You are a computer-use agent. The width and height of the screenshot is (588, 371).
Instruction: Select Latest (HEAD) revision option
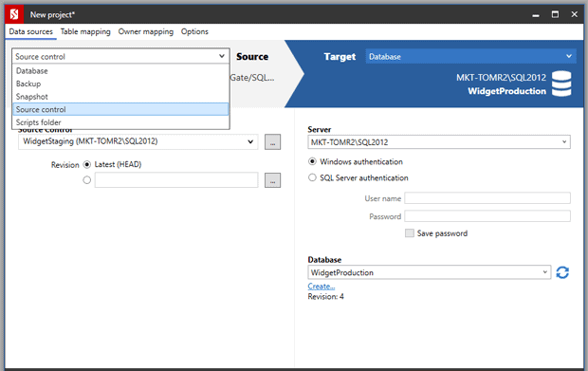[x=87, y=164]
